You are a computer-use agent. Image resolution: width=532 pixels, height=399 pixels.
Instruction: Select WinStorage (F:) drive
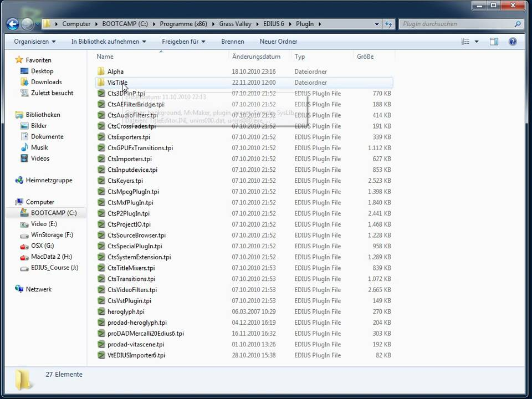coord(52,235)
